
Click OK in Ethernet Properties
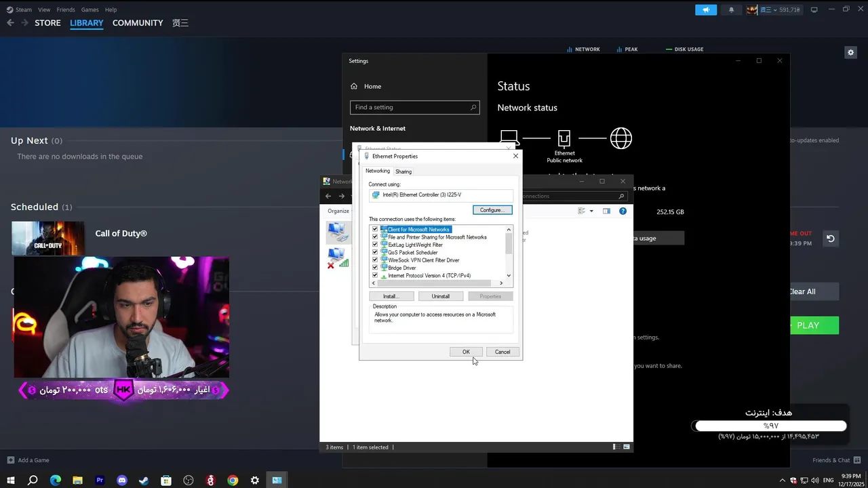[x=466, y=352]
